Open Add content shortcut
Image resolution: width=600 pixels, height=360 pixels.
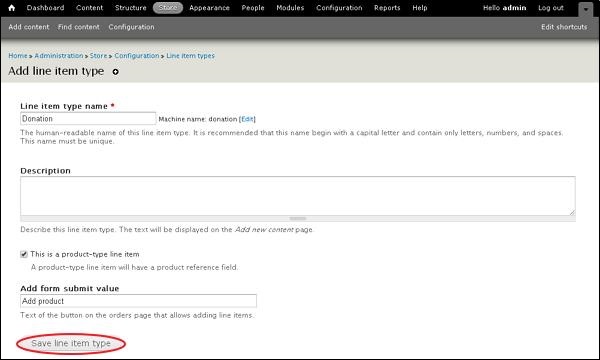[29, 27]
